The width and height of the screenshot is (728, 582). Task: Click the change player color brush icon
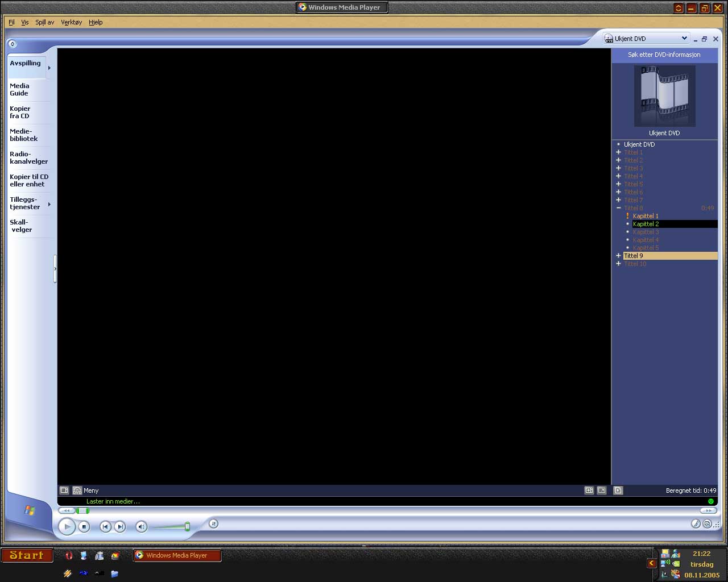[x=696, y=524]
